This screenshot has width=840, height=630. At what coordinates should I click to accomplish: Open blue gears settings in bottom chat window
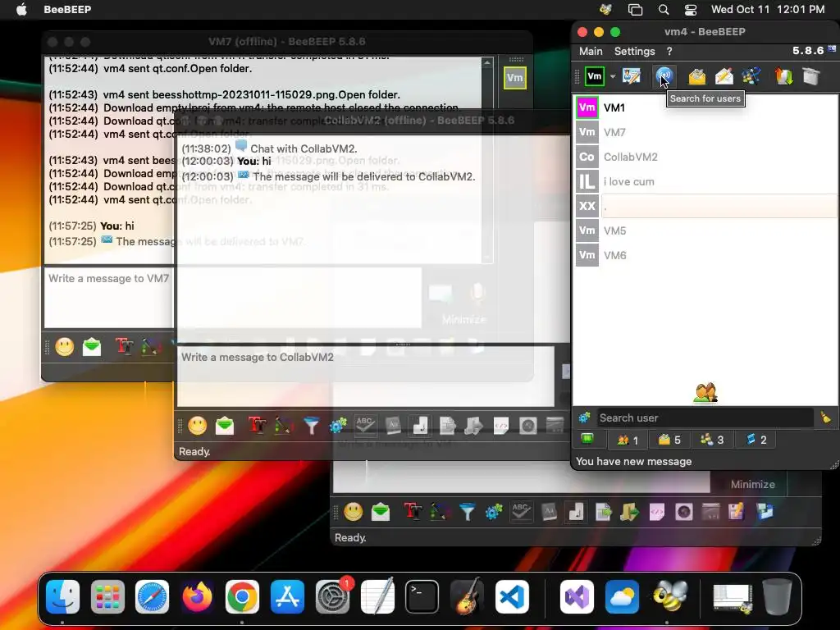494,512
